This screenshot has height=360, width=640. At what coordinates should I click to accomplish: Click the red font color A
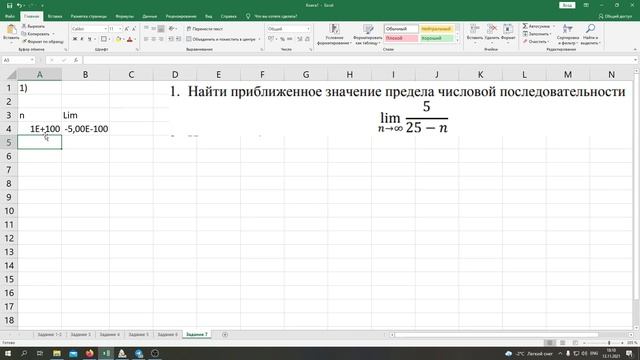pyautogui.click(x=130, y=39)
